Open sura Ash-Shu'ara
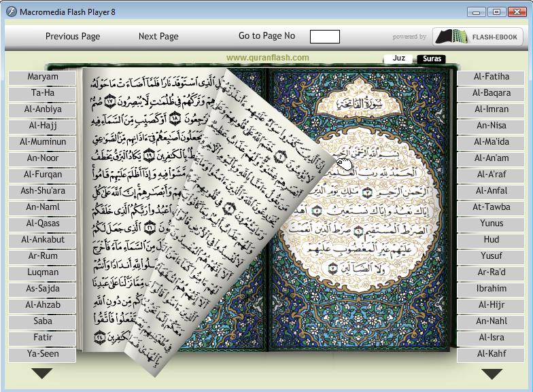533x392 pixels. tap(42, 192)
